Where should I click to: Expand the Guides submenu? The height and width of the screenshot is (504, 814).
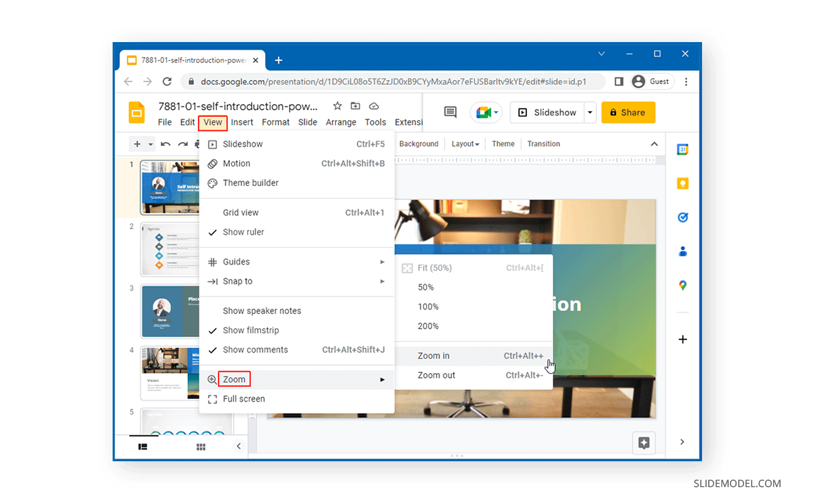pyautogui.click(x=236, y=261)
